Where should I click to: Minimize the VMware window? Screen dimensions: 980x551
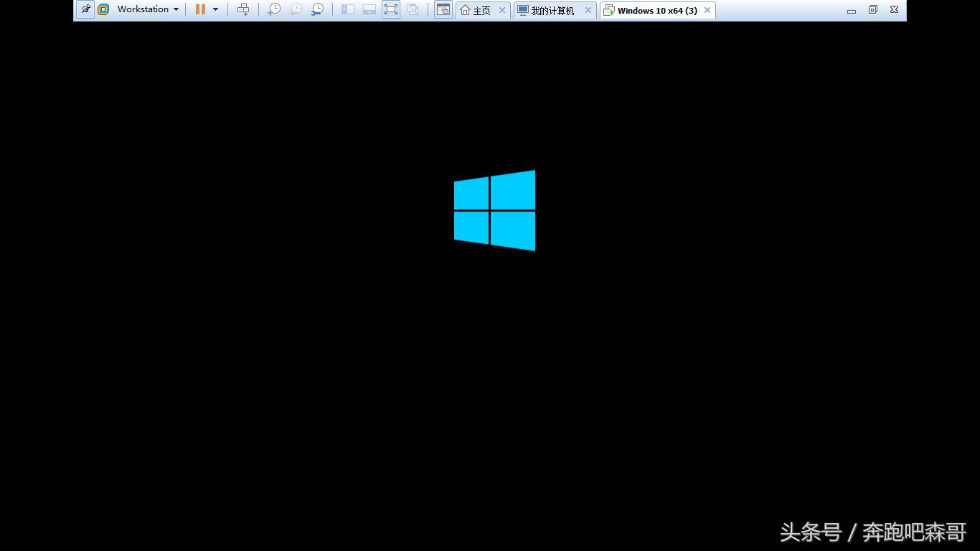852,10
